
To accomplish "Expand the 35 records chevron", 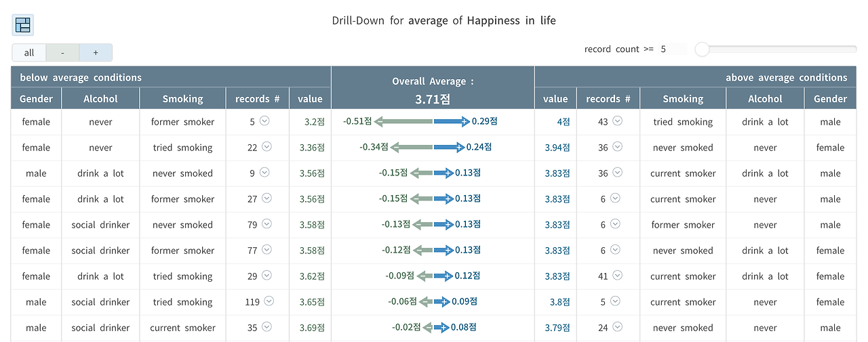I will pyautogui.click(x=267, y=327).
